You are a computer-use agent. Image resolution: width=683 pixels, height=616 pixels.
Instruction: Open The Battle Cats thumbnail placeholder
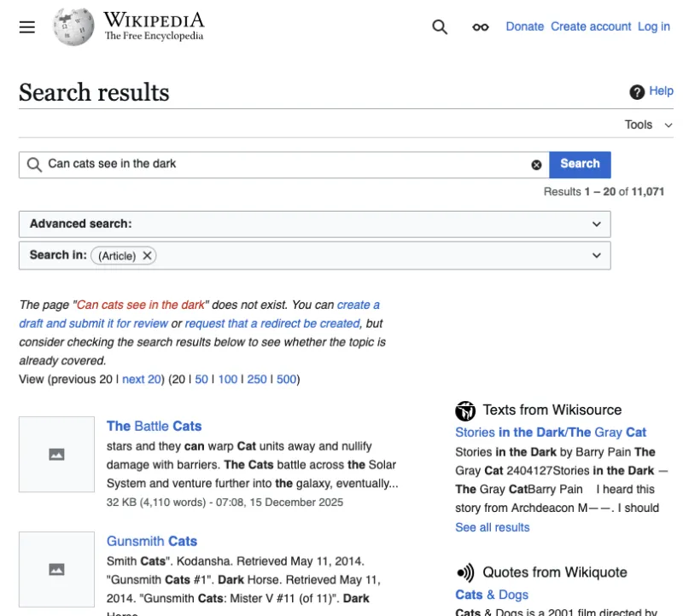point(56,454)
